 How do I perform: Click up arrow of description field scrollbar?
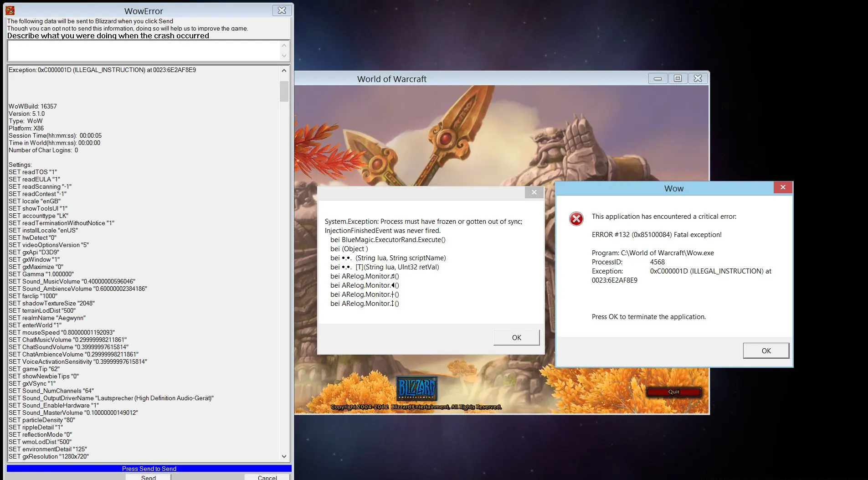pyautogui.click(x=284, y=45)
